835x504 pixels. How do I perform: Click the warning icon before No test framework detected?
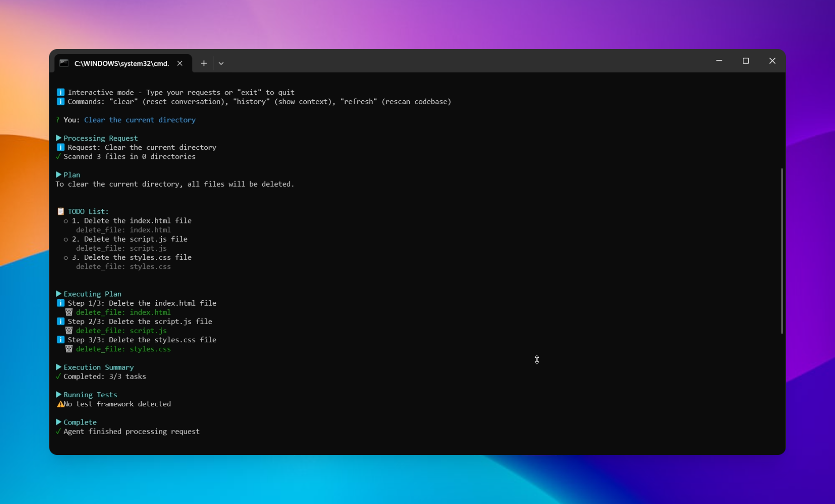(60, 404)
